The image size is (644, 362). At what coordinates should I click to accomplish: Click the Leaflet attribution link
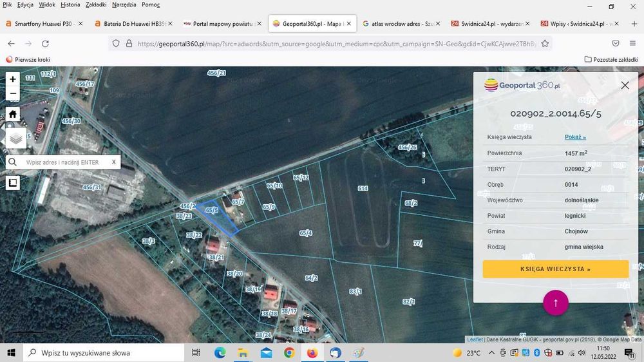click(x=475, y=340)
